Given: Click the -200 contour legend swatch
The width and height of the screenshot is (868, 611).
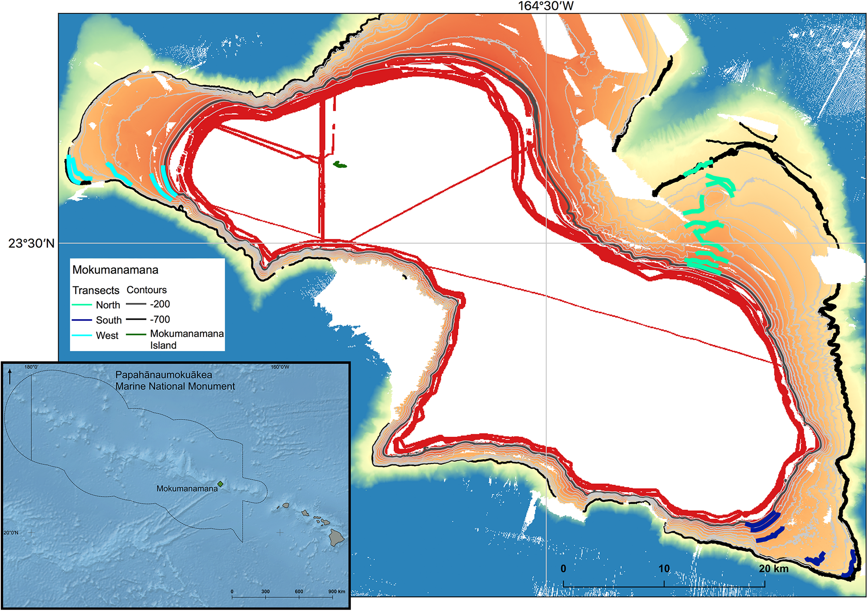Looking at the screenshot, I should [136, 304].
